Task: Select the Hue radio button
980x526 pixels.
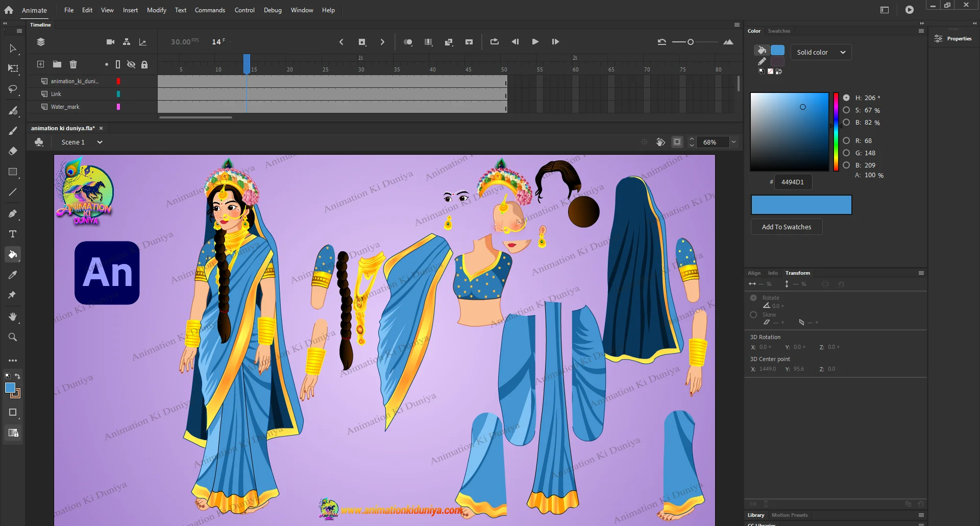Action: coord(846,98)
